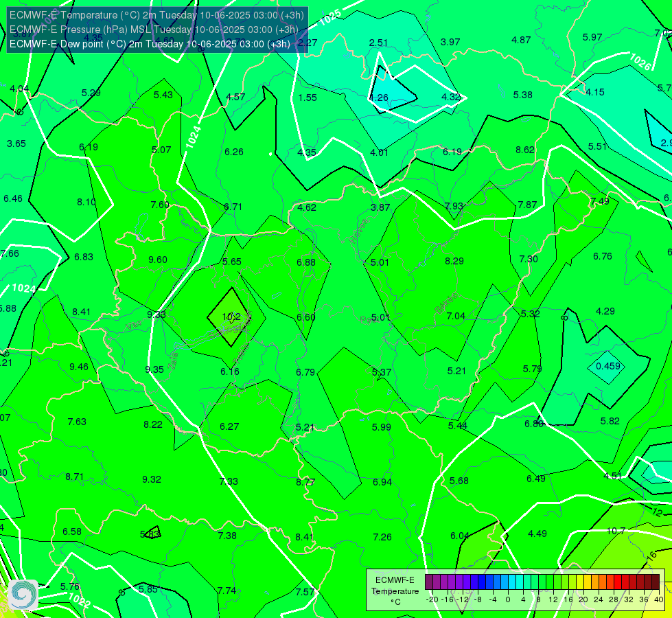Click the 8.71 temperature value
This screenshot has width=672, height=618.
click(75, 477)
